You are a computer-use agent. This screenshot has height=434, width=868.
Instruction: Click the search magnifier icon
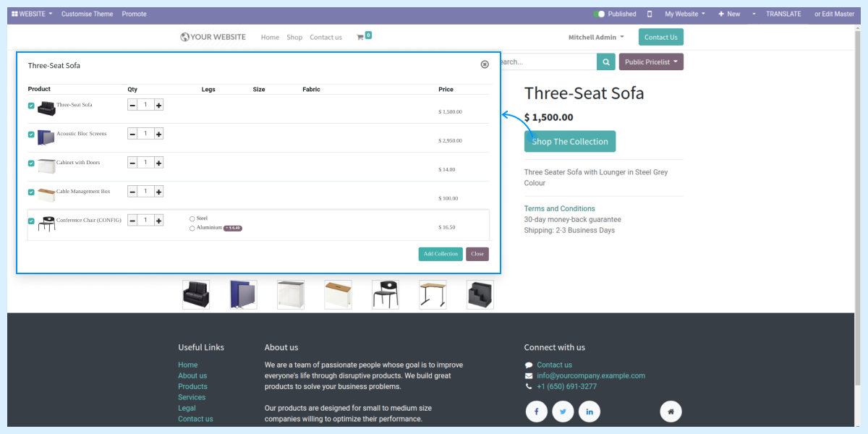pos(605,61)
